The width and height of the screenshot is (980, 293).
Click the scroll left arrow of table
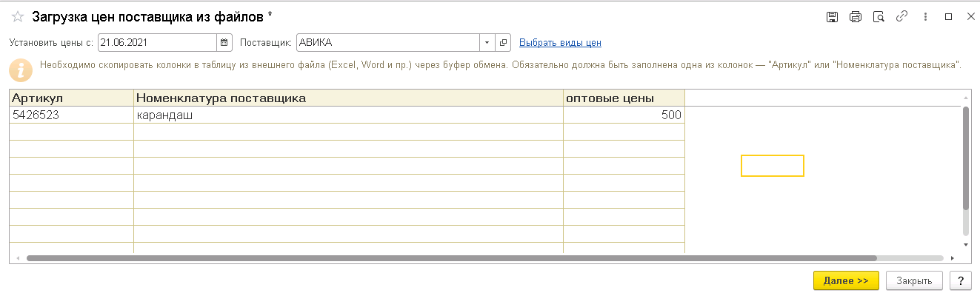[18, 258]
